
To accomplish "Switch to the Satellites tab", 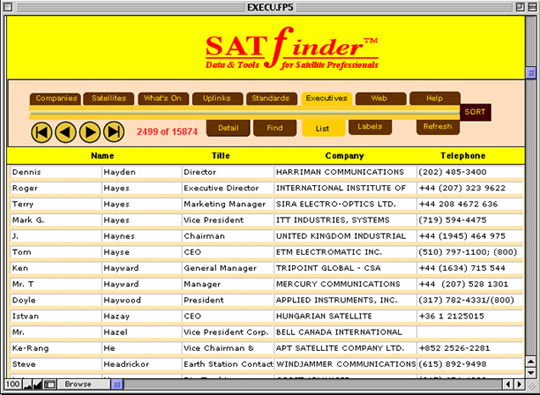I will pos(109,98).
